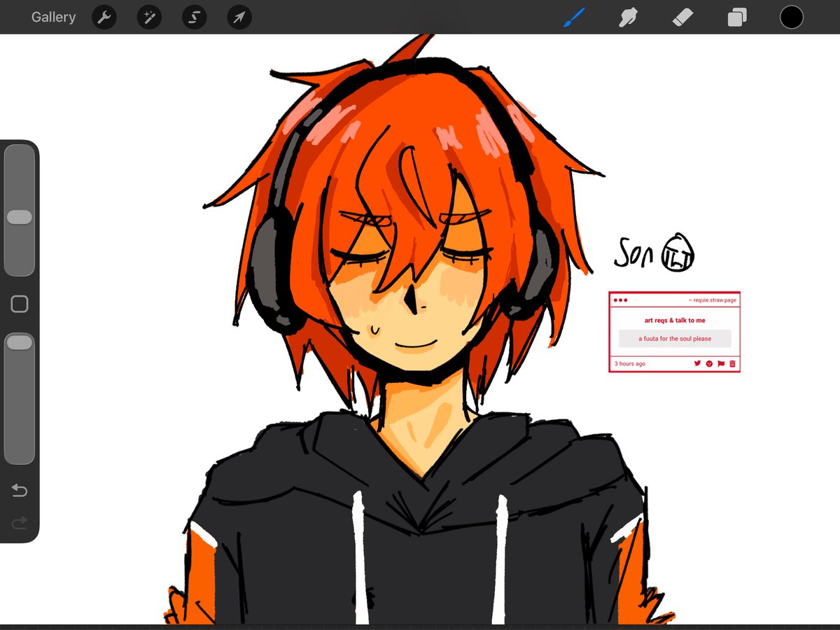Select the Brush tool
Screen dimensions: 840x630
coord(574,17)
